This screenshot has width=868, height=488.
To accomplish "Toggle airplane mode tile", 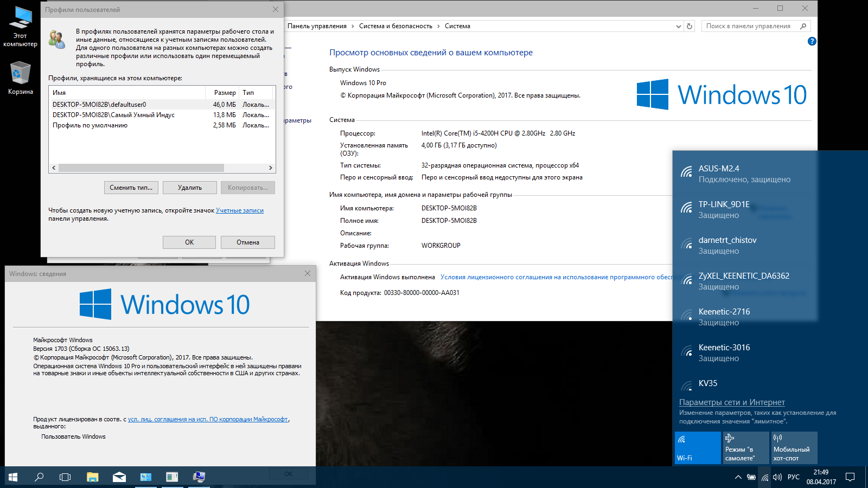I will point(746,447).
